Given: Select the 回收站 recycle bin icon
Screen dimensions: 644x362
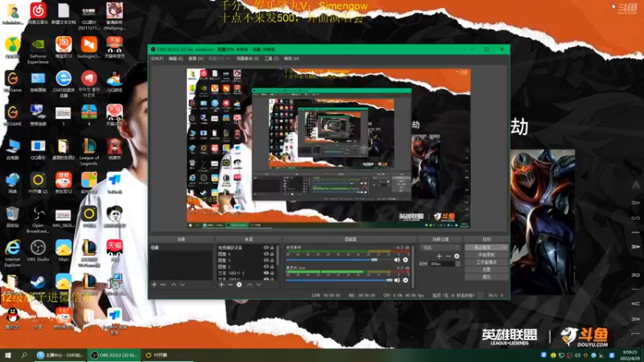Looking at the screenshot, I should pyautogui.click(x=13, y=216).
